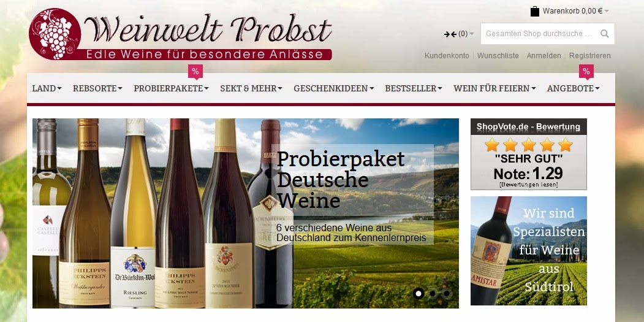Click the shopping bag cart icon
Image resolution: width=644 pixels, height=322 pixels.
(x=534, y=11)
